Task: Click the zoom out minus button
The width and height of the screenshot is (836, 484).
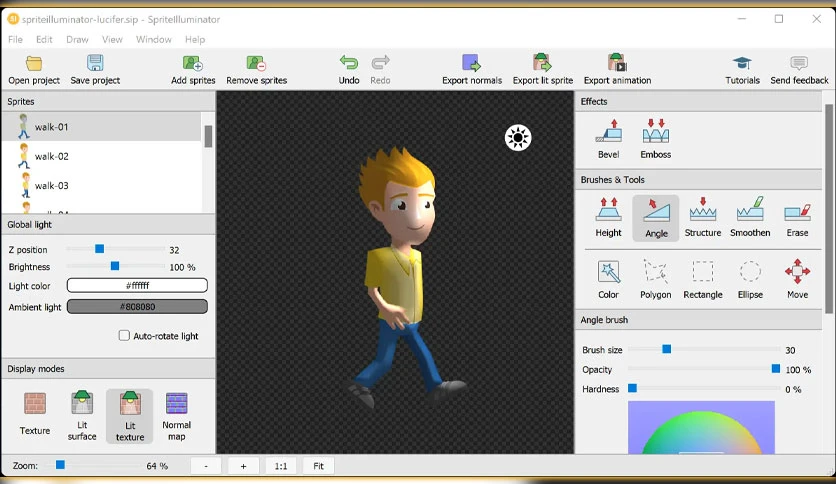Action: tap(206, 466)
